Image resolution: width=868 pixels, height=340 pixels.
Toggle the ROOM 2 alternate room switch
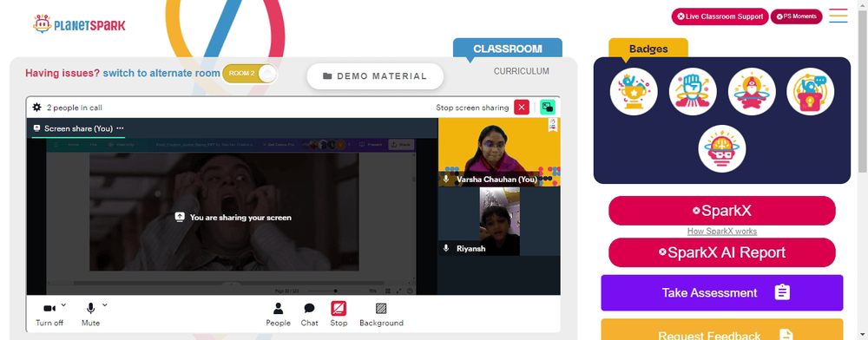point(249,74)
